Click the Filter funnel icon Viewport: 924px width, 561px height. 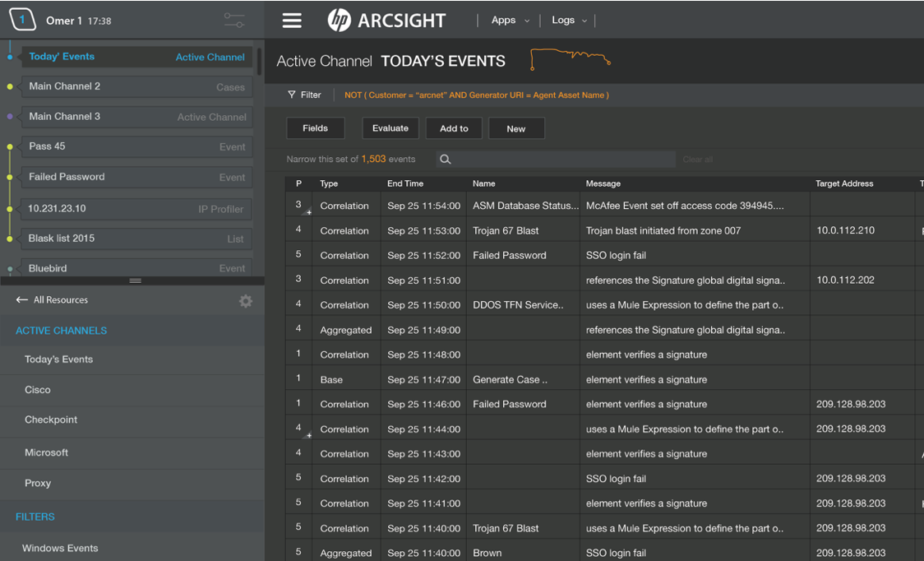point(291,95)
